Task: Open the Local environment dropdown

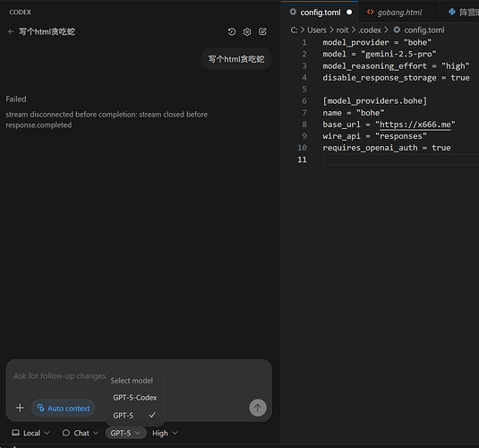Action: click(x=30, y=433)
